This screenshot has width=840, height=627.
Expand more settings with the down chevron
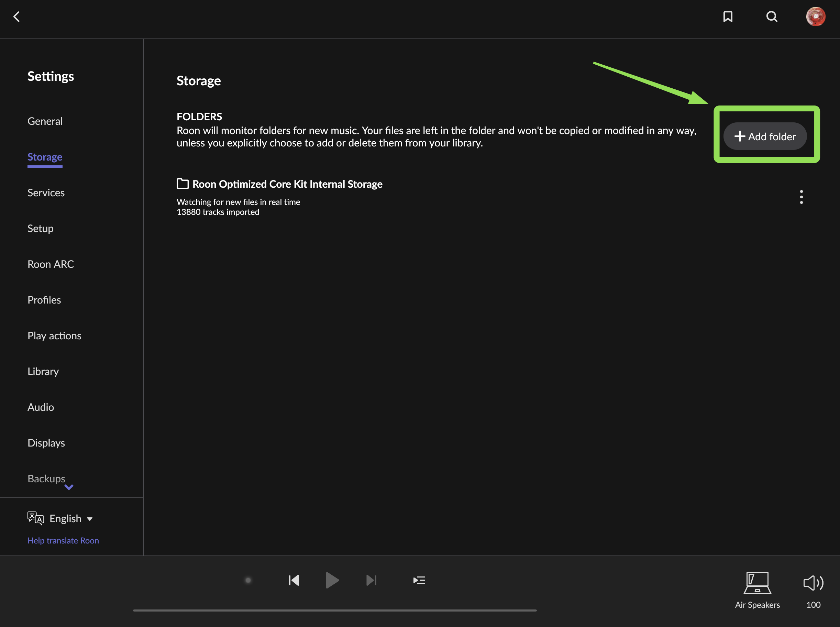coord(69,487)
